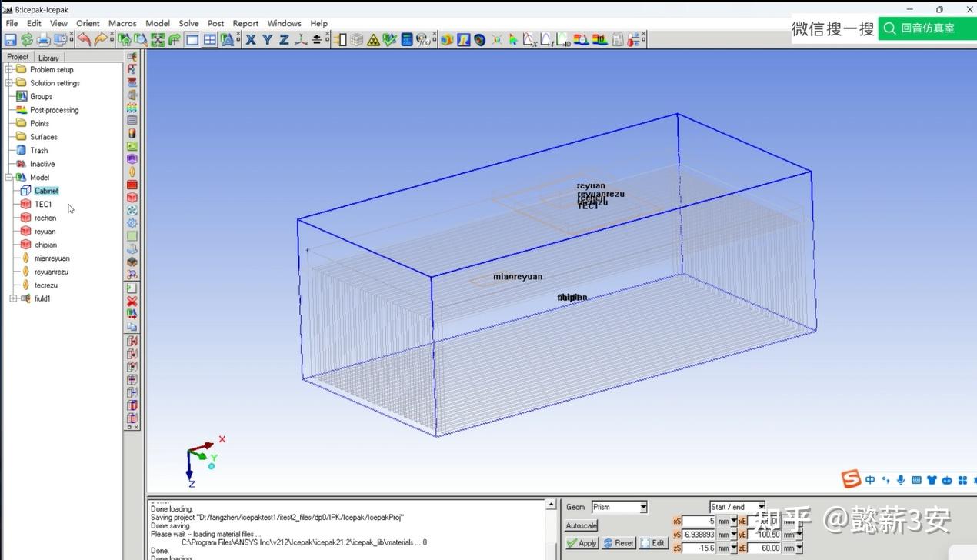Select the X axis view orientation tool
The image size is (977, 560).
pyautogui.click(x=250, y=39)
